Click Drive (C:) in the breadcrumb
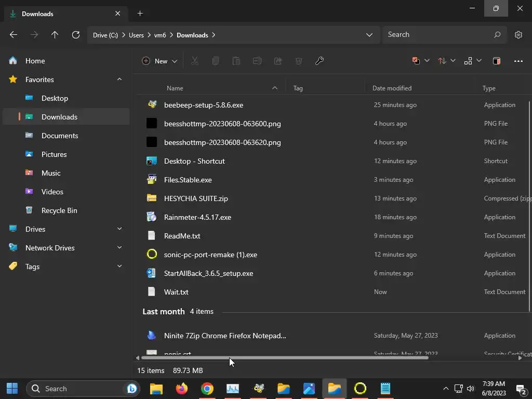The height and width of the screenshot is (399, 532). [105, 35]
